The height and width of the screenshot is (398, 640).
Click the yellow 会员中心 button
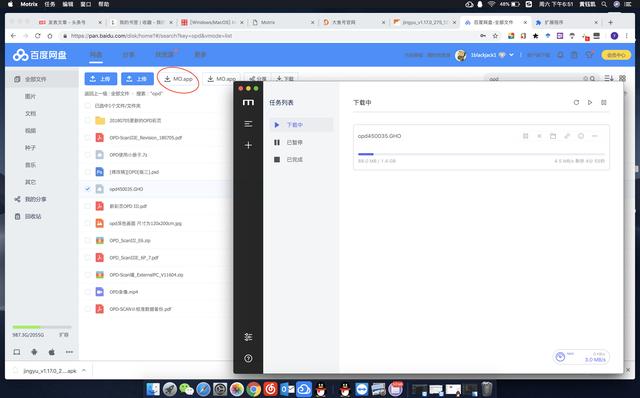[x=616, y=55]
